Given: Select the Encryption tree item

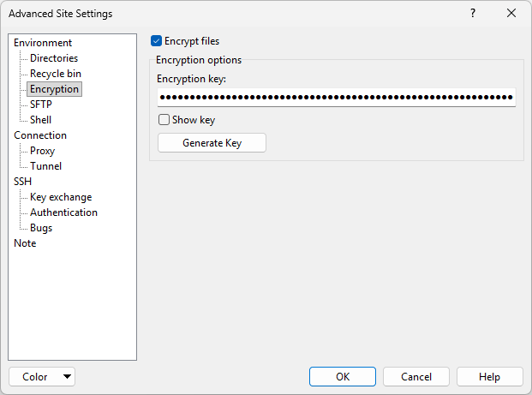Looking at the screenshot, I should tap(54, 89).
